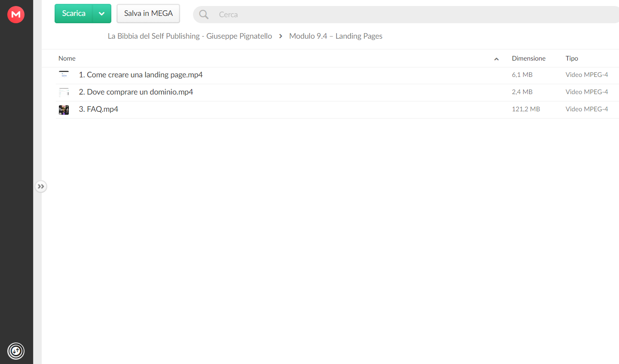Toggle the Nome sort order arrow
619x364 pixels.
[496, 59]
